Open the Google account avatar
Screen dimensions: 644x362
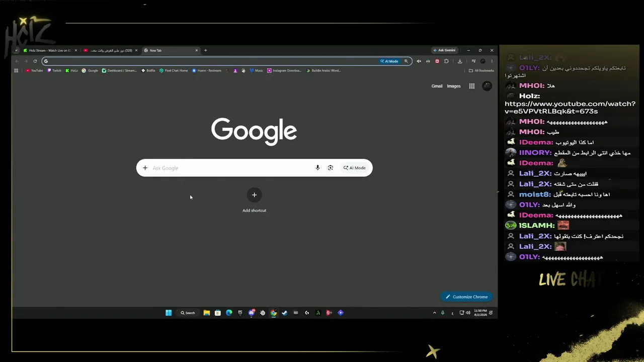(487, 86)
